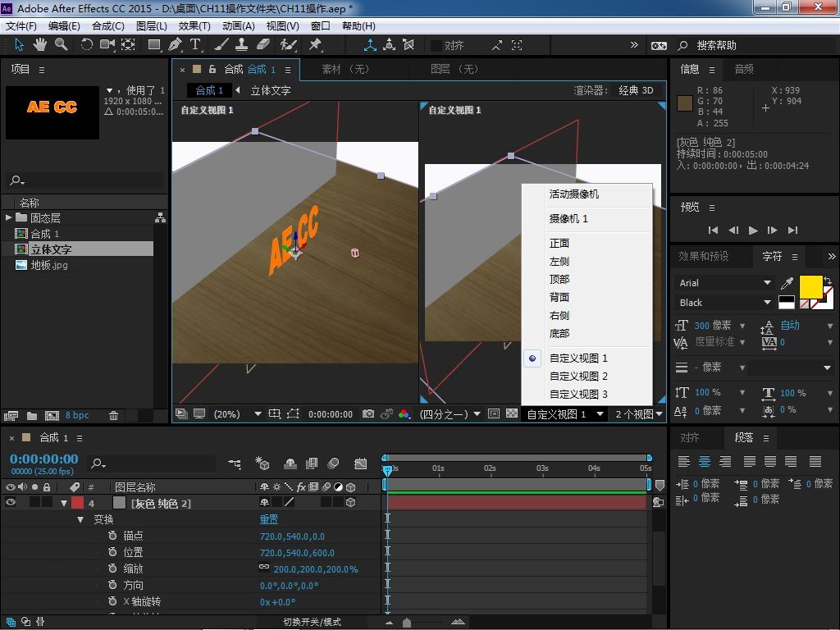
Task: Open the 2 个视图 layout dropdown
Action: coord(638,414)
